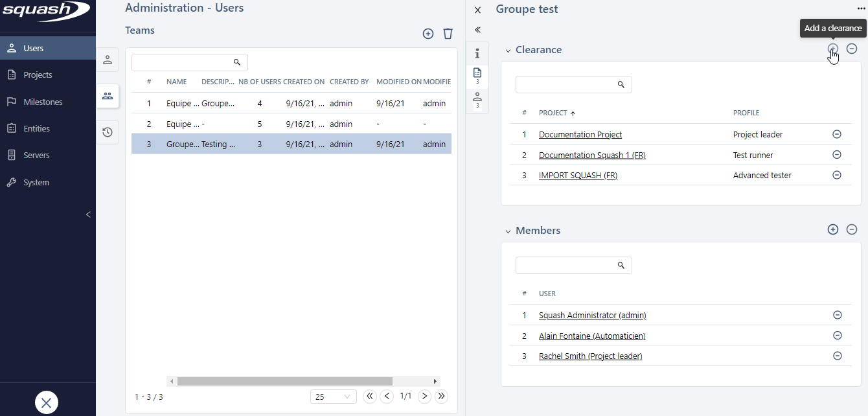
Task: Click the add team plus icon
Action: coord(428,34)
